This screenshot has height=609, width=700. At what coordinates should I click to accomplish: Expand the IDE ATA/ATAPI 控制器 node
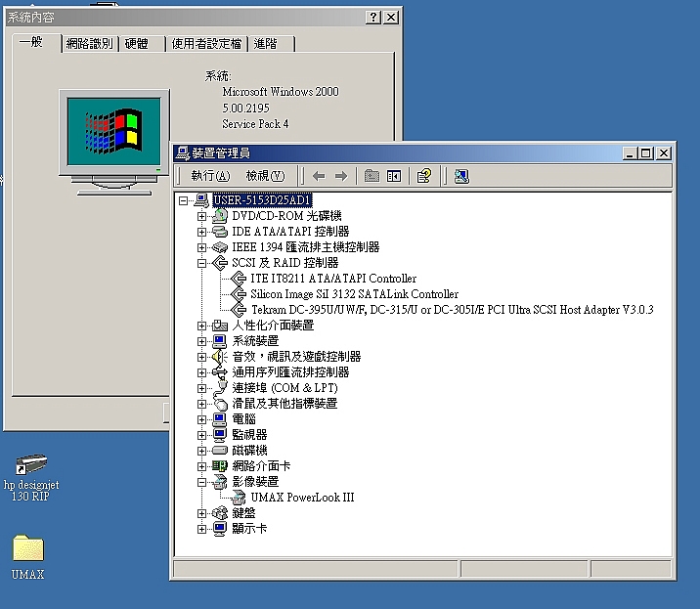point(201,233)
